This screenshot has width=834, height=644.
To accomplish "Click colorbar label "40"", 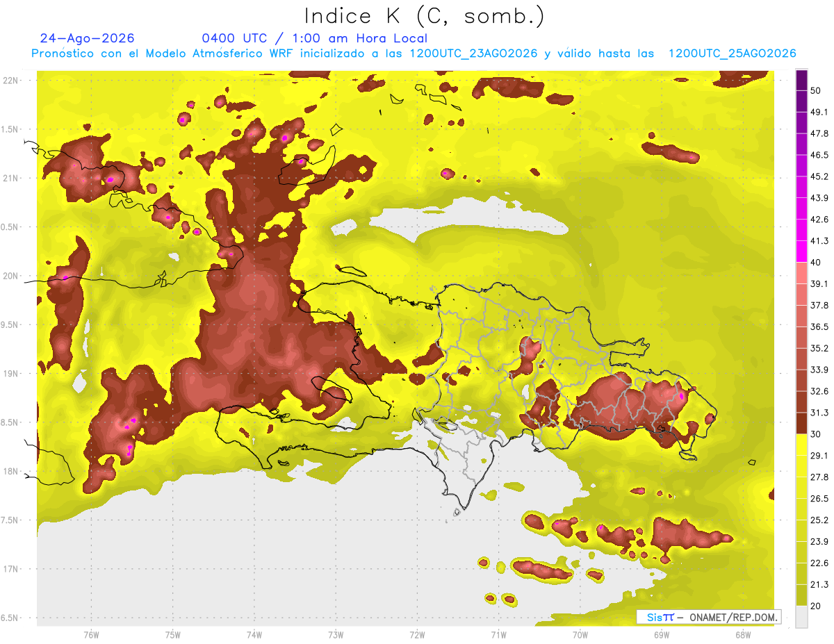I will click(x=816, y=263).
